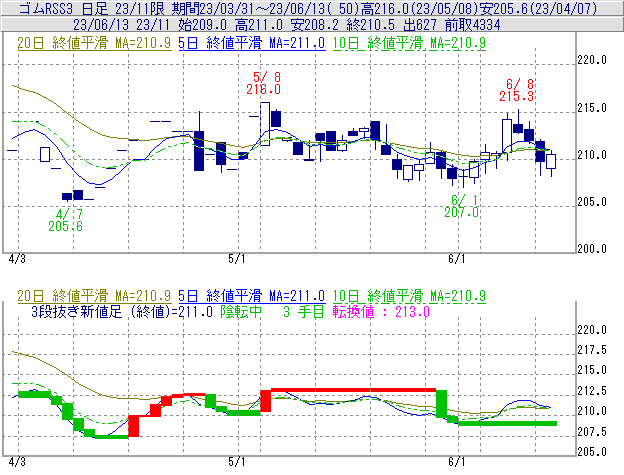Click the daily low '安208.2'
Viewport: 624px width, 475px height.
tap(314, 25)
